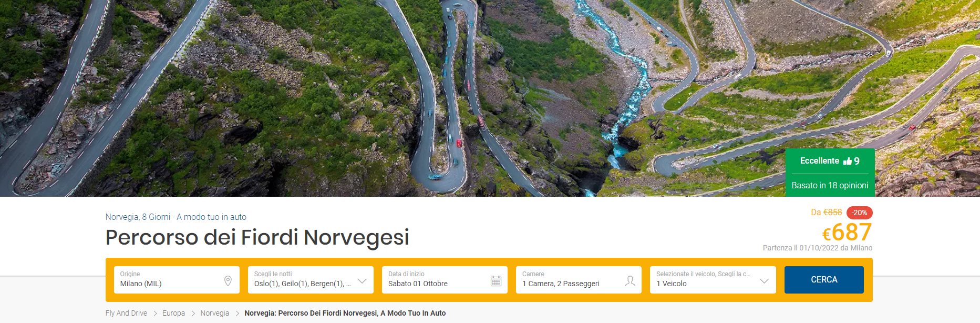Click the CERCA search button
This screenshot has height=323, width=980.
tap(824, 280)
